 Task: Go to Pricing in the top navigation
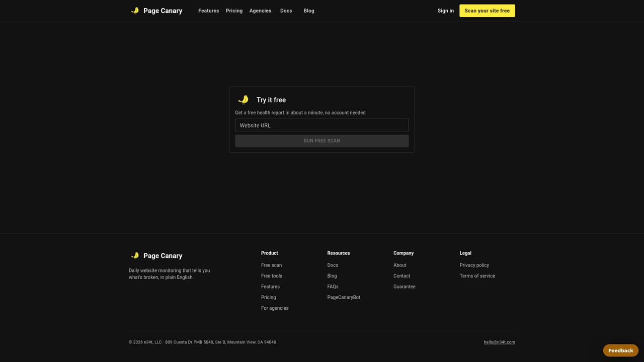pos(234,11)
